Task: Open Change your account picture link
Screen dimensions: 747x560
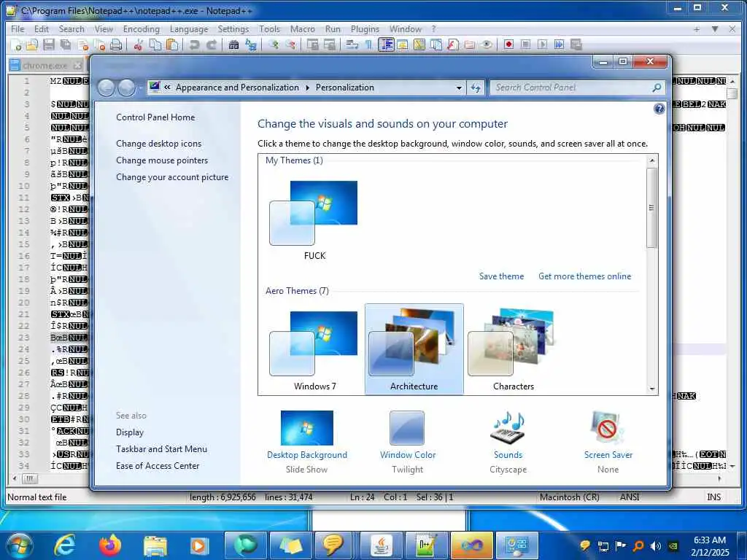Action: [172, 176]
